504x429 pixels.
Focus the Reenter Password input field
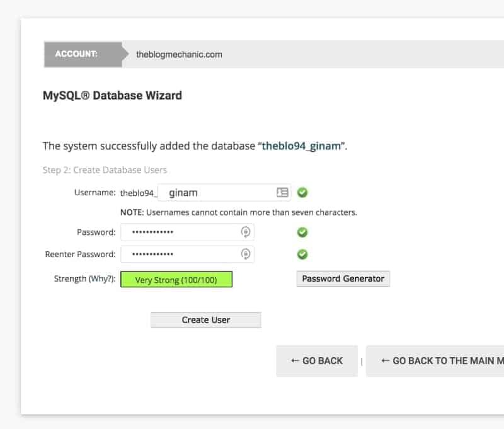coord(180,255)
